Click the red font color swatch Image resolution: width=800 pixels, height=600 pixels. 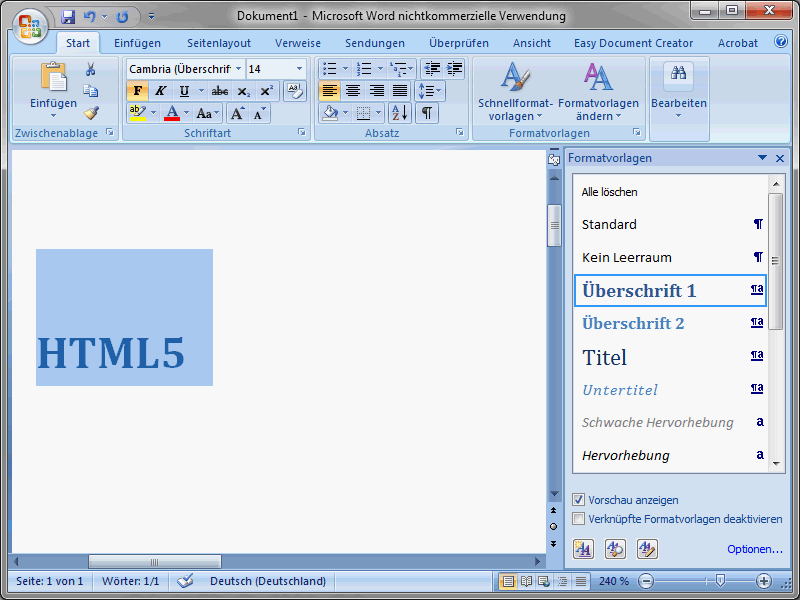pyautogui.click(x=172, y=113)
